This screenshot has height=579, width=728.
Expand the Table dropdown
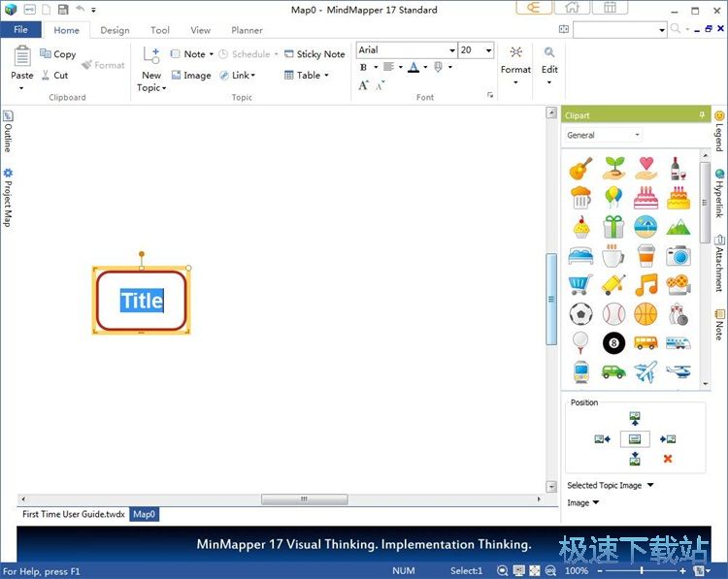pos(326,75)
